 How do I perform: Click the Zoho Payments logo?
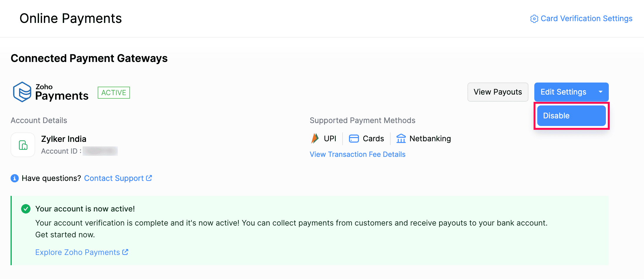click(x=22, y=92)
